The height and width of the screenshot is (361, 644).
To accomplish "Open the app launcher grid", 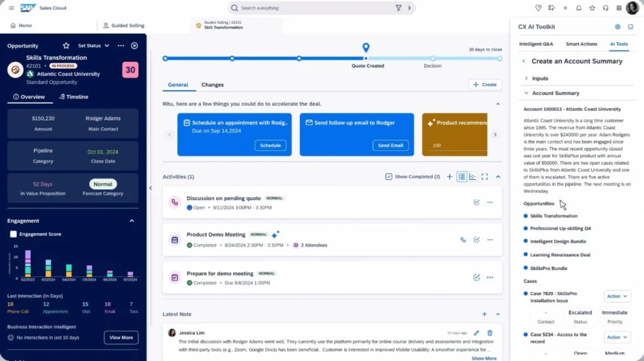I will click(619, 8).
